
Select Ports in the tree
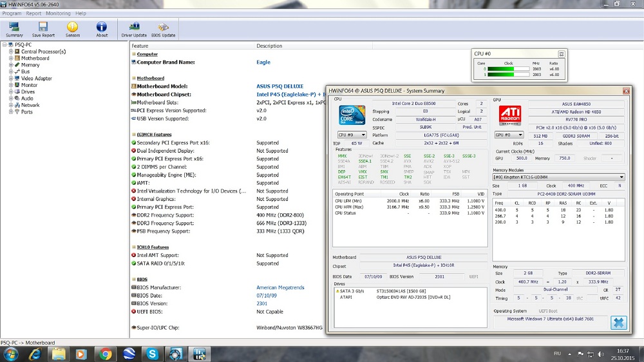(x=26, y=112)
